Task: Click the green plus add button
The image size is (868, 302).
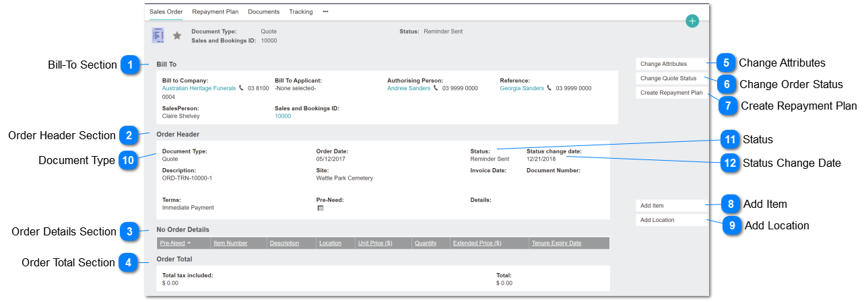Action: [692, 21]
